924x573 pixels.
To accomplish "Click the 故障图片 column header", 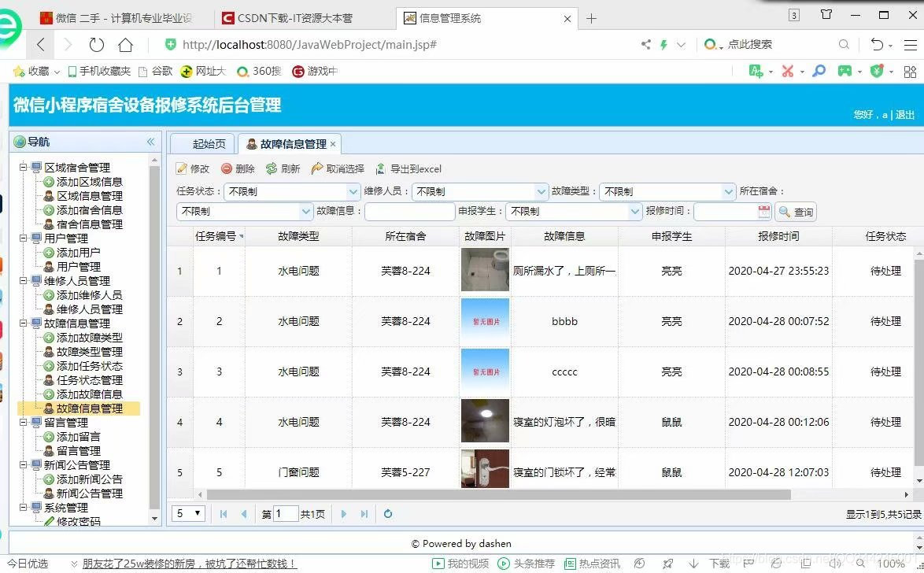I will coord(484,236).
